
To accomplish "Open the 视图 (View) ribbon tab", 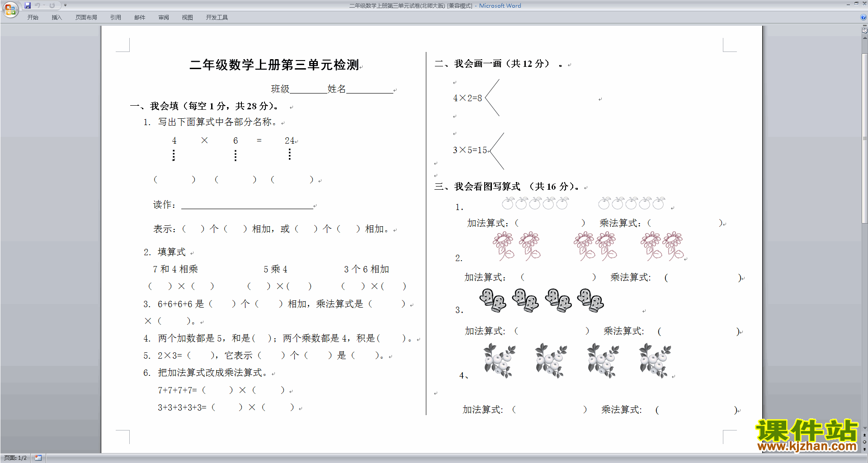I will click(188, 18).
